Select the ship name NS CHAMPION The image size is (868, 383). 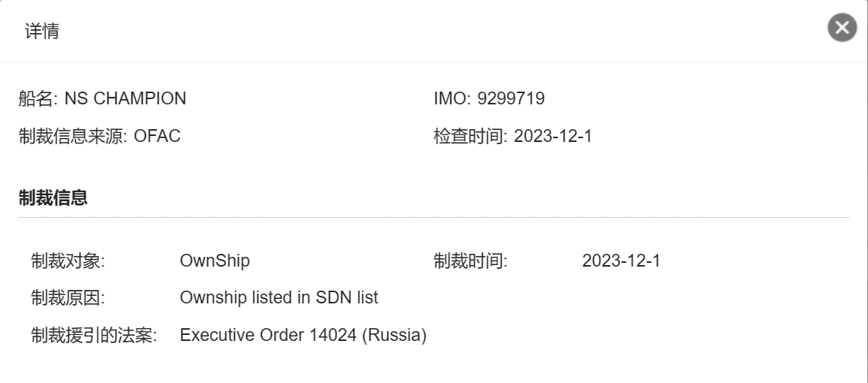tap(125, 98)
